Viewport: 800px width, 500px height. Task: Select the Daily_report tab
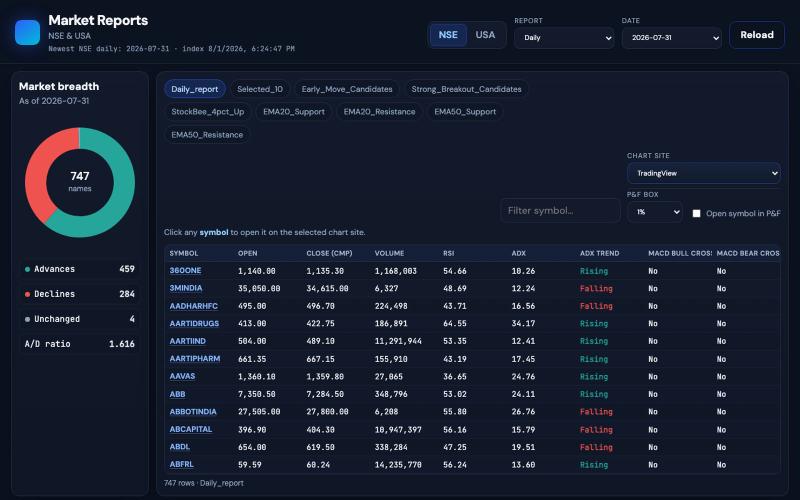[x=195, y=89]
